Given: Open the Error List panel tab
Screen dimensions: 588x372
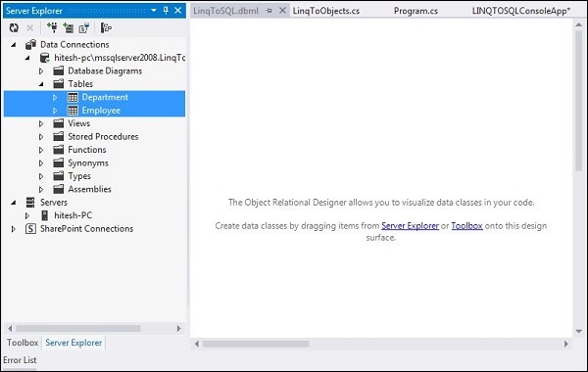Looking at the screenshot, I should (x=20, y=360).
